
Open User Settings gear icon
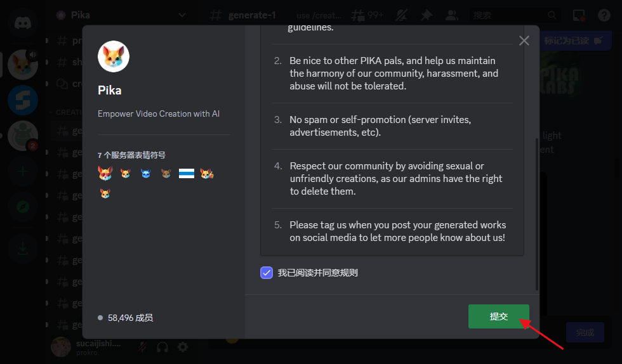pos(183,347)
